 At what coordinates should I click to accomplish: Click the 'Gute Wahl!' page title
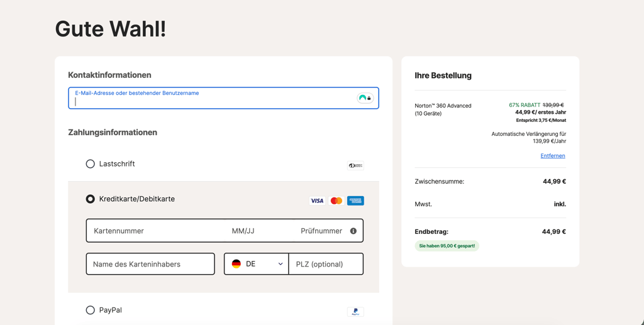(111, 29)
